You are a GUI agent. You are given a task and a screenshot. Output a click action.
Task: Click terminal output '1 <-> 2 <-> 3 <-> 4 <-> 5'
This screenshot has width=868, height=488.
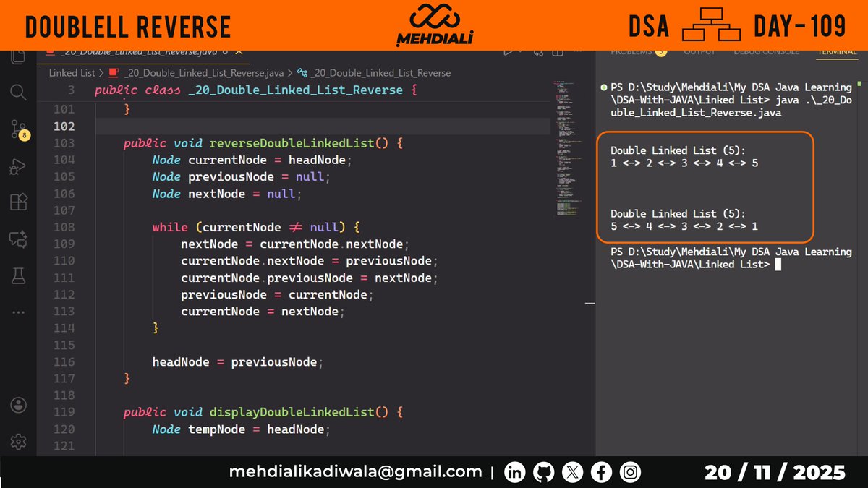click(684, 163)
